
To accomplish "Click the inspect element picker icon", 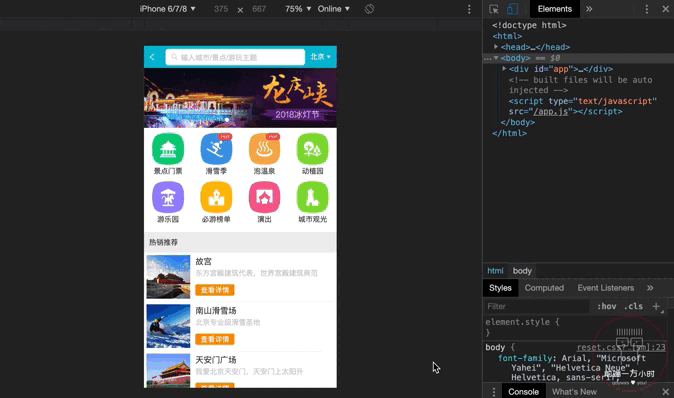I will [x=493, y=9].
